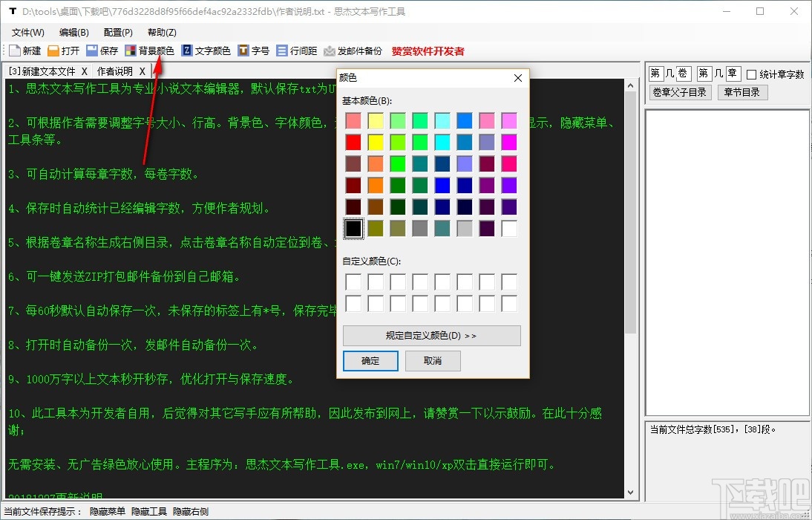
Task: Select the white basic color swatch
Action: 509,229
